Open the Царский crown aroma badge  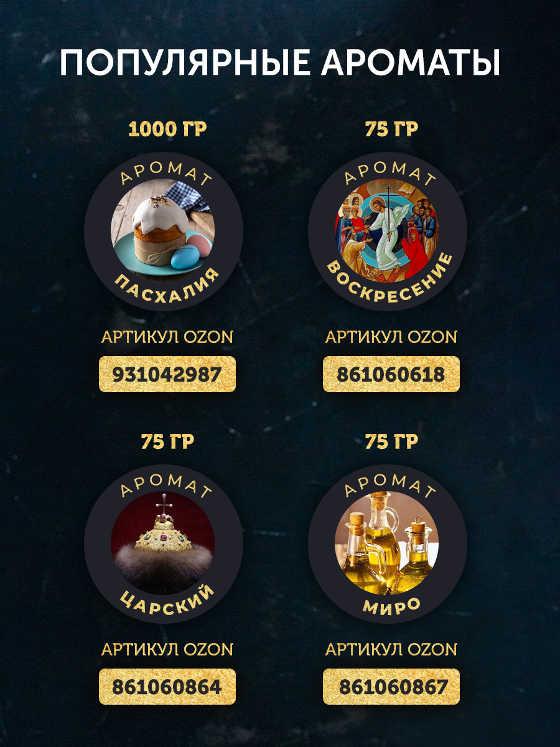click(163, 543)
